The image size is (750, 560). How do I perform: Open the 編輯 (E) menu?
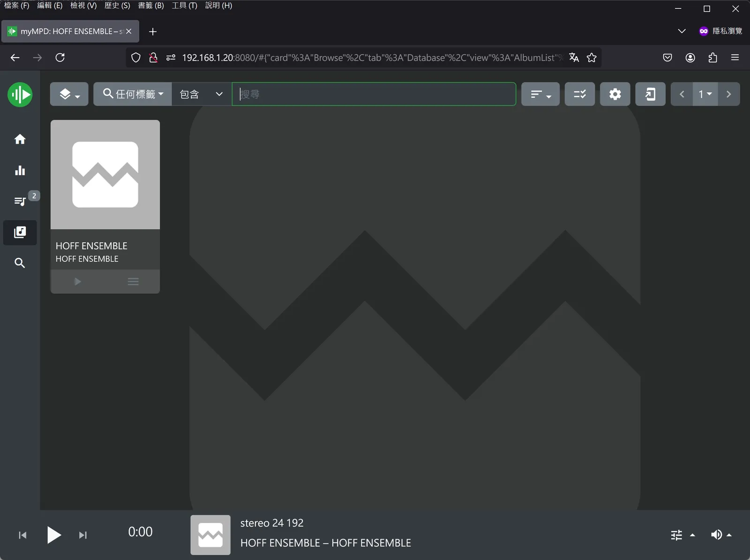(50, 6)
